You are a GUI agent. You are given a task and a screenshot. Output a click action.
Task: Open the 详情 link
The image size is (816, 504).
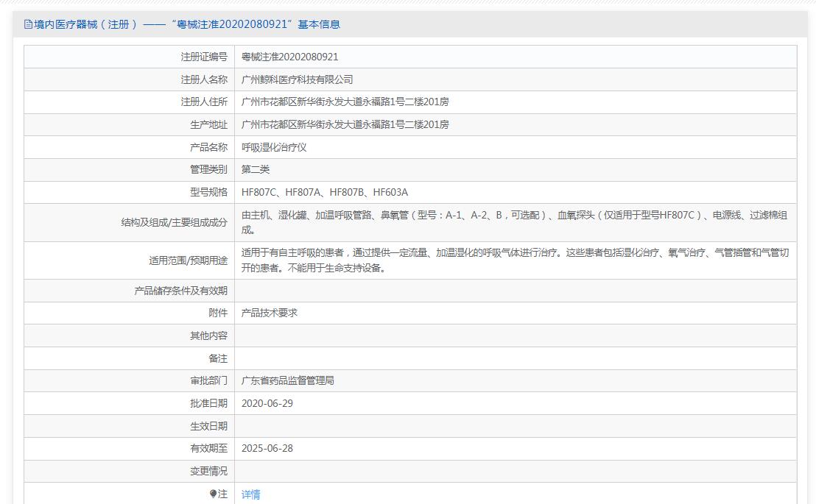pos(251,494)
